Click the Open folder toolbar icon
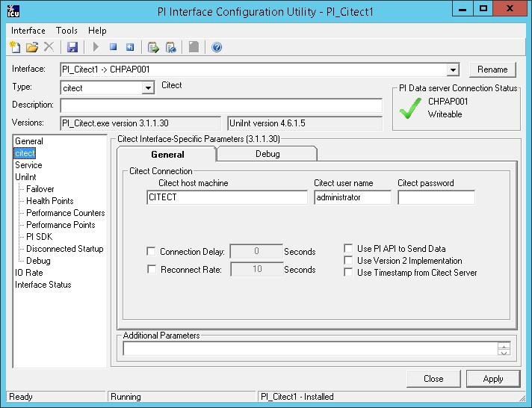532x408 pixels. point(32,47)
